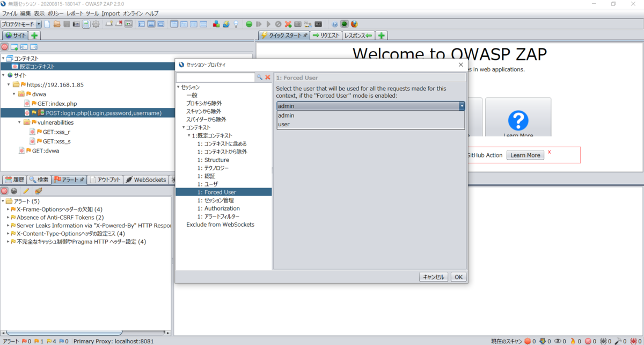Click the eye icon in status bar
The width and height of the screenshot is (644, 345).
click(558, 341)
